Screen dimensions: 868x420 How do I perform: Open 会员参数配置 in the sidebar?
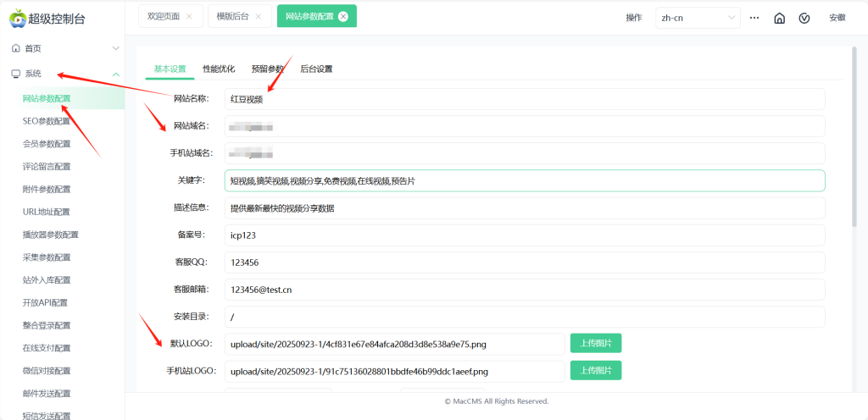[x=47, y=144]
